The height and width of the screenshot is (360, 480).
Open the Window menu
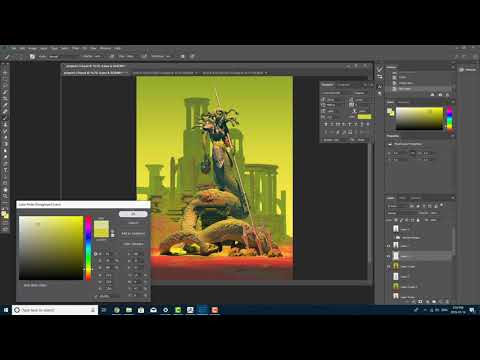(x=105, y=48)
